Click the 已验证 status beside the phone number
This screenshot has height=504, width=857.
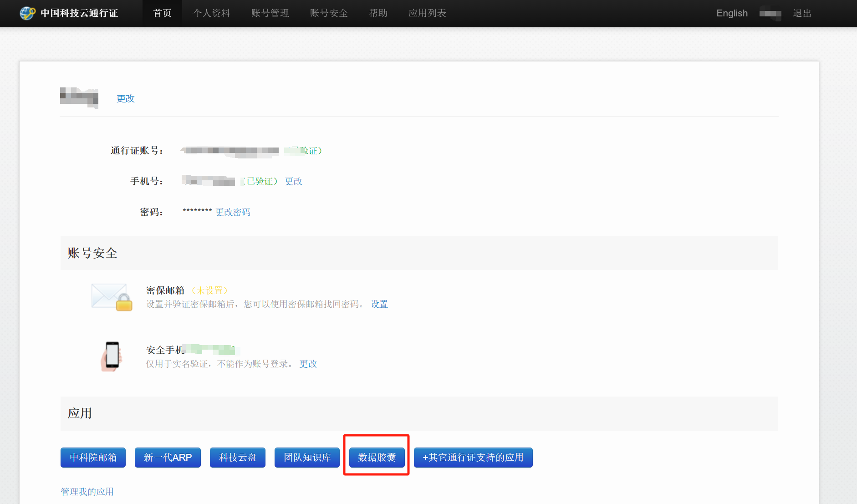tap(260, 181)
